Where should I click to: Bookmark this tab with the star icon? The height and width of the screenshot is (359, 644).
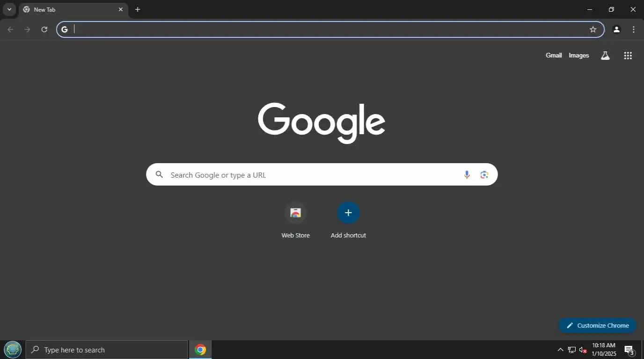pyautogui.click(x=593, y=29)
